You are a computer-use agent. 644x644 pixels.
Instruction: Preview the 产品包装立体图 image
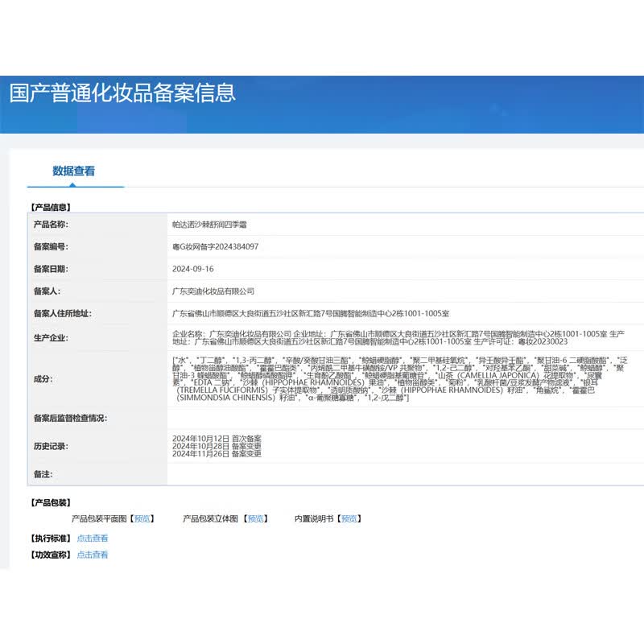pos(255,518)
